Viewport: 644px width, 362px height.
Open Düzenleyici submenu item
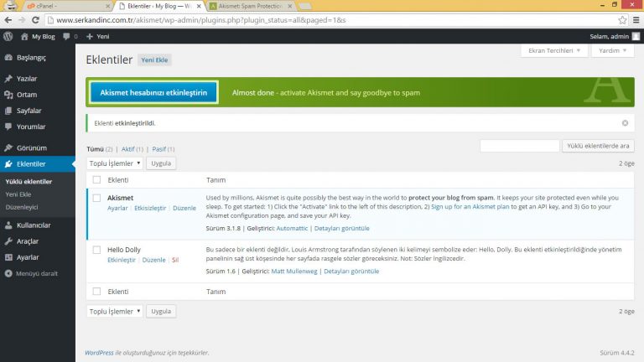click(22, 207)
